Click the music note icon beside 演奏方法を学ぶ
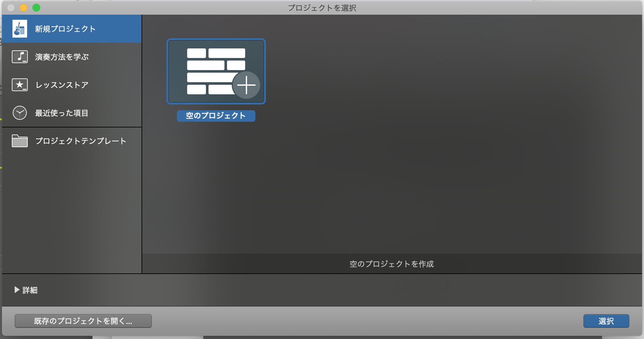 (x=19, y=57)
